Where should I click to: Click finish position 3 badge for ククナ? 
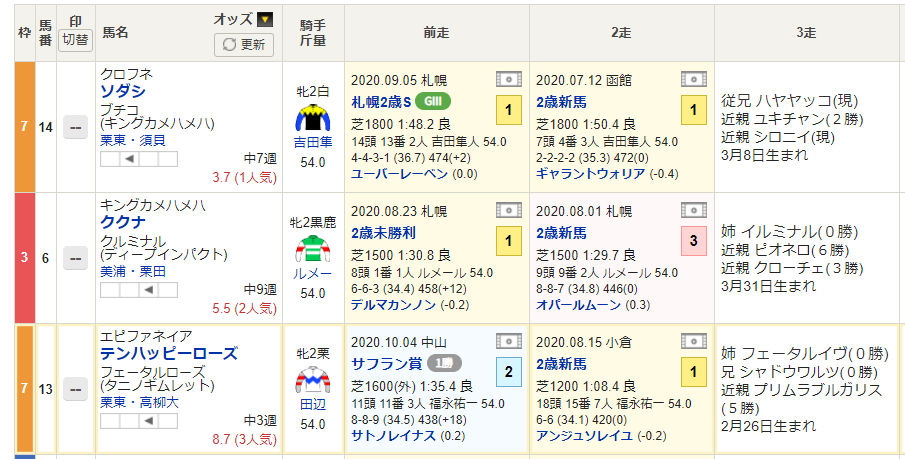(x=694, y=241)
